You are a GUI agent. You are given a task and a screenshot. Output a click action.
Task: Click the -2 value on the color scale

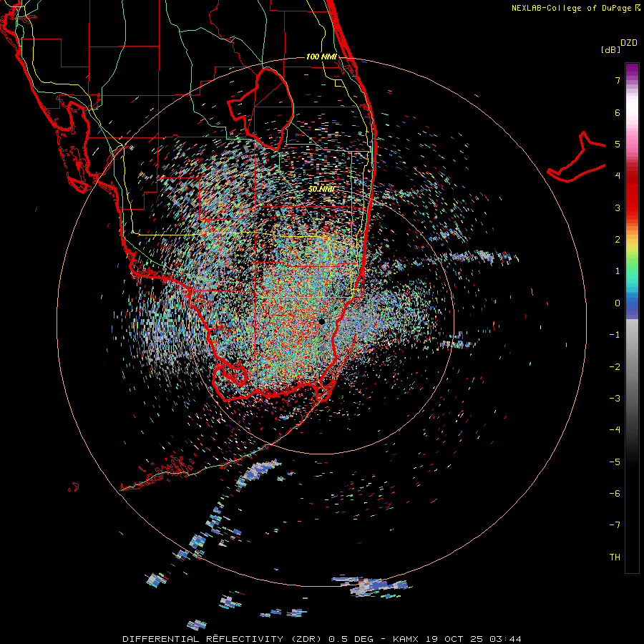point(615,367)
